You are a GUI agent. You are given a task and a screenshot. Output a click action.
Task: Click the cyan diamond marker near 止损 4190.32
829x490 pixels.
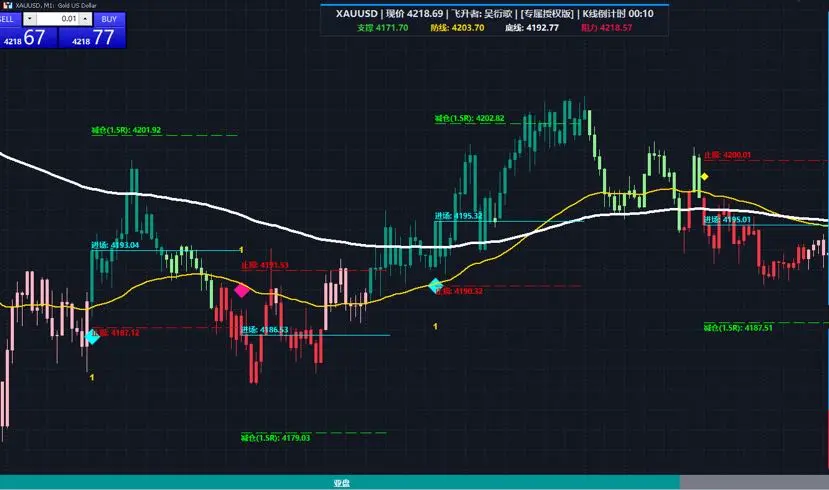(436, 285)
